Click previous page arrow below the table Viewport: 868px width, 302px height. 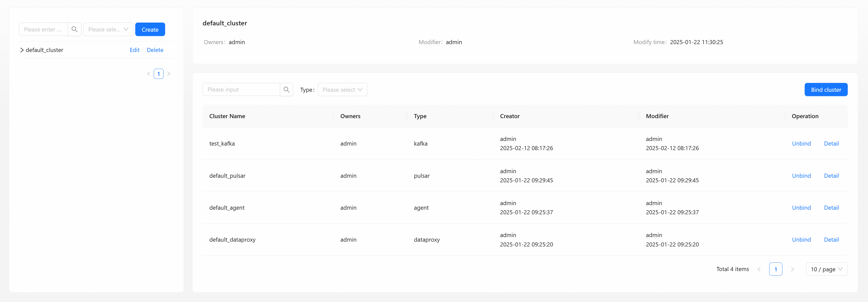[759, 269]
